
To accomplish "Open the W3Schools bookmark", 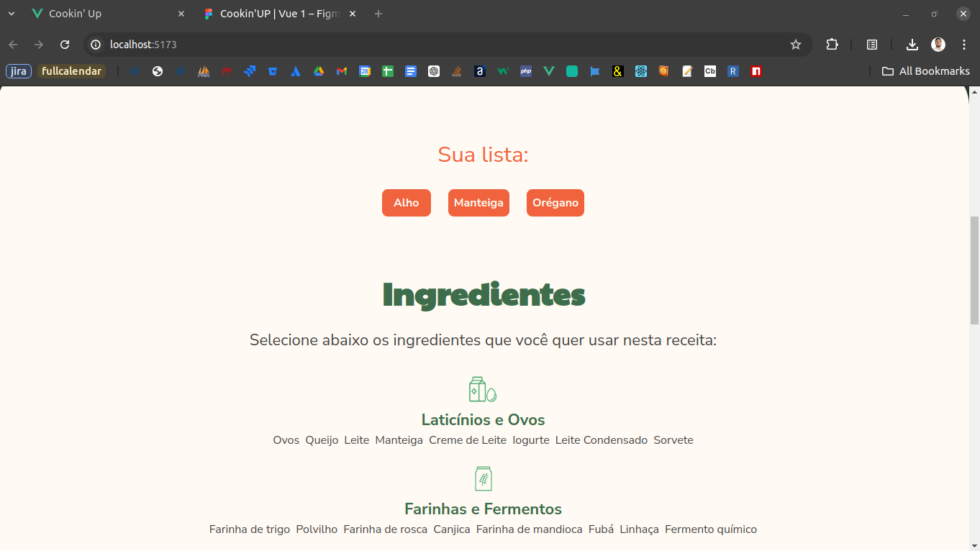I will (503, 71).
